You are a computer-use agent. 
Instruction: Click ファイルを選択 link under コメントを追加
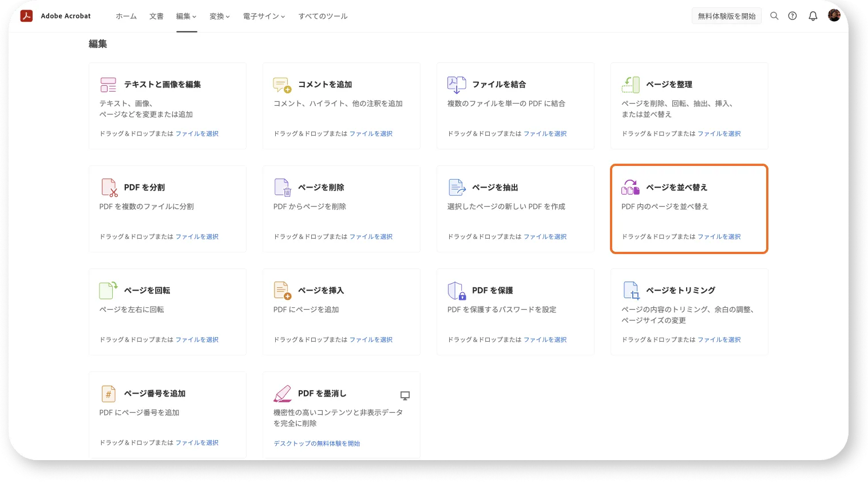tap(371, 134)
